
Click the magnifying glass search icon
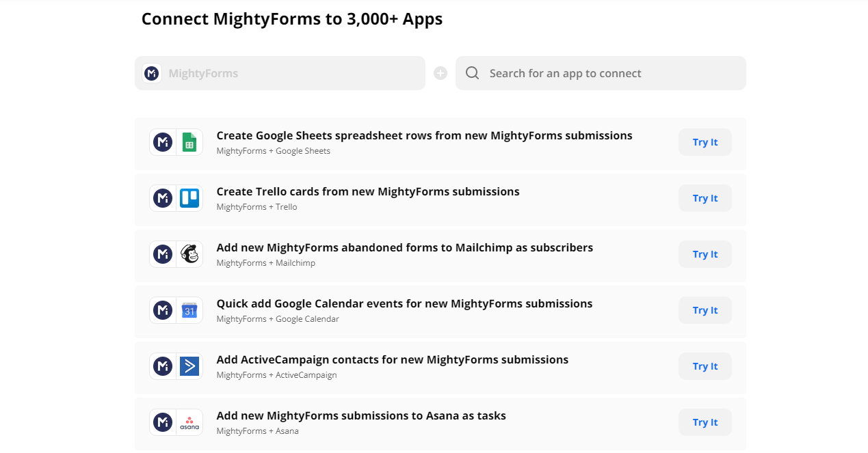472,73
